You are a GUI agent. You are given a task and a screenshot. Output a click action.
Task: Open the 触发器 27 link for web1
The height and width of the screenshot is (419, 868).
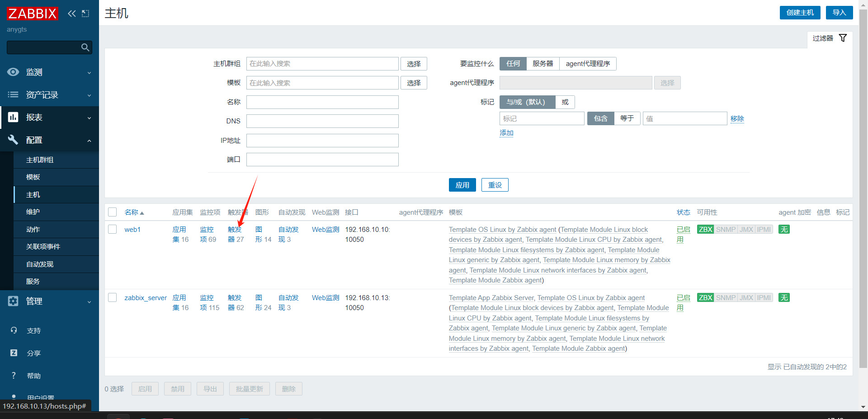236,235
